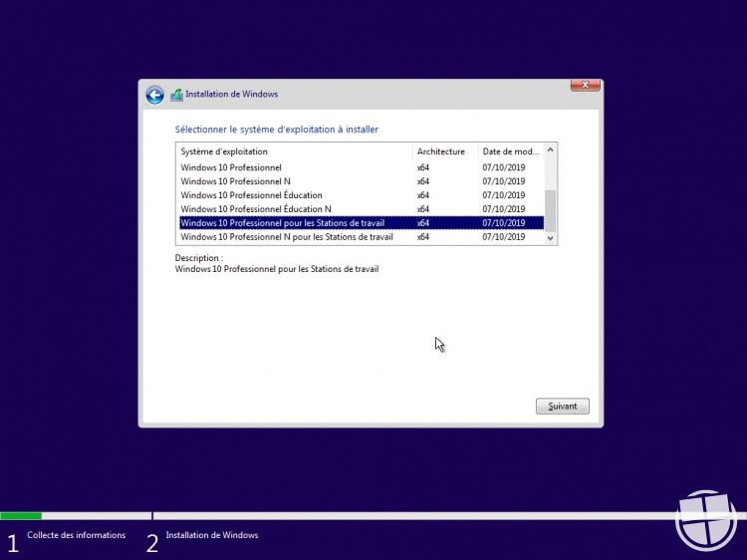Click the Windows setup icon beside the title
This screenshot has height=560, width=747.
pos(176,95)
